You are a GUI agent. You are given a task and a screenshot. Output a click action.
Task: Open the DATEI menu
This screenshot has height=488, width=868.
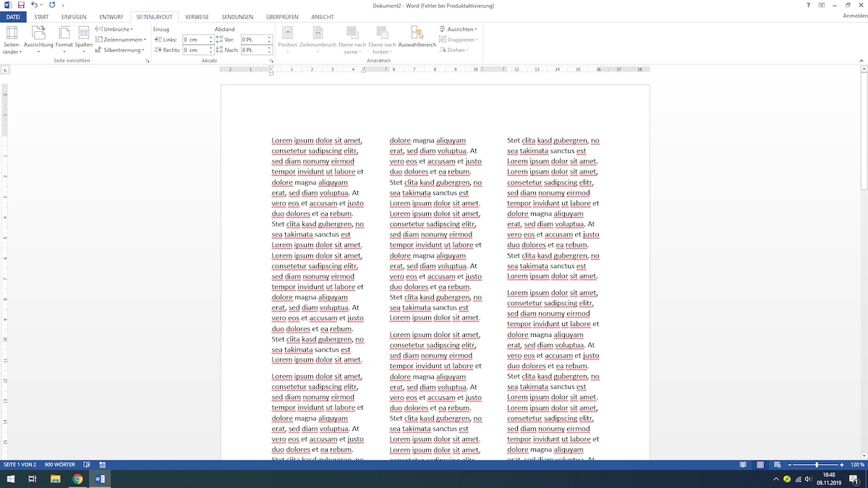click(x=12, y=16)
